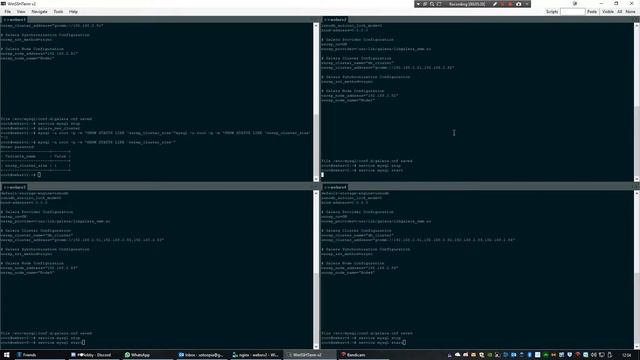Switch to nginx webserv2 taskbar window
Viewport: 640px width, 360px height.
pos(255,355)
